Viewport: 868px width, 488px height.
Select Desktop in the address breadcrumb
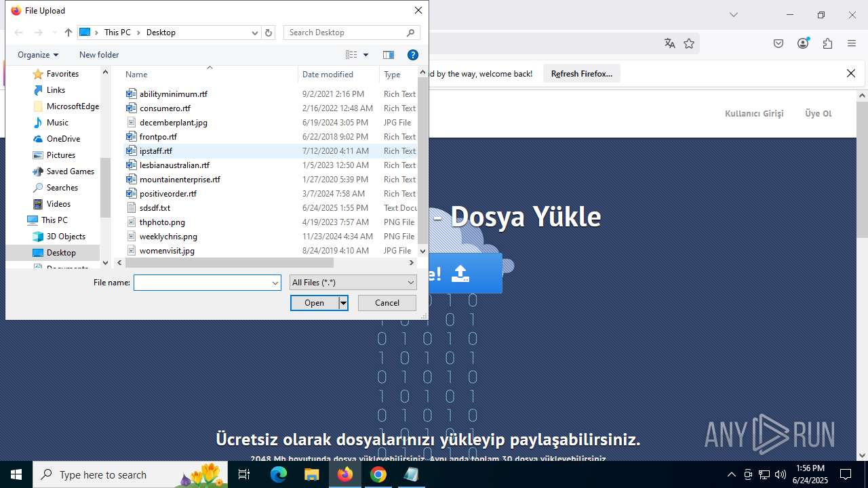tap(161, 33)
